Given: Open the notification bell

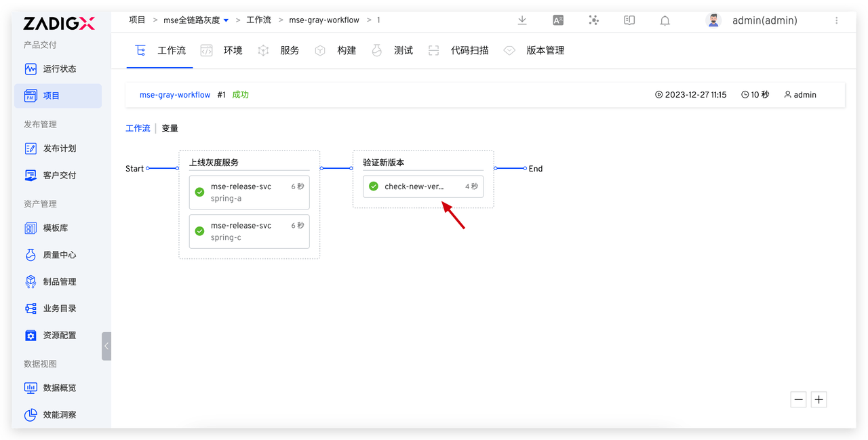Looking at the screenshot, I should pos(665,20).
